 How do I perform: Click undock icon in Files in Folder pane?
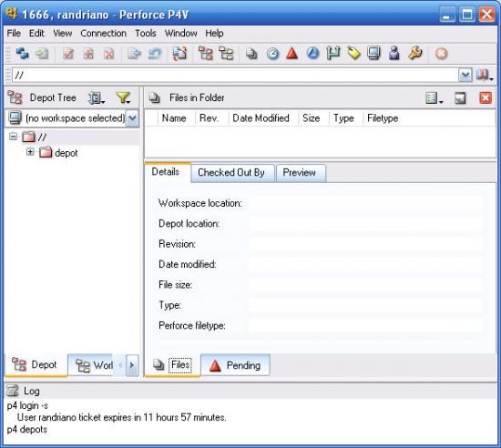(460, 98)
